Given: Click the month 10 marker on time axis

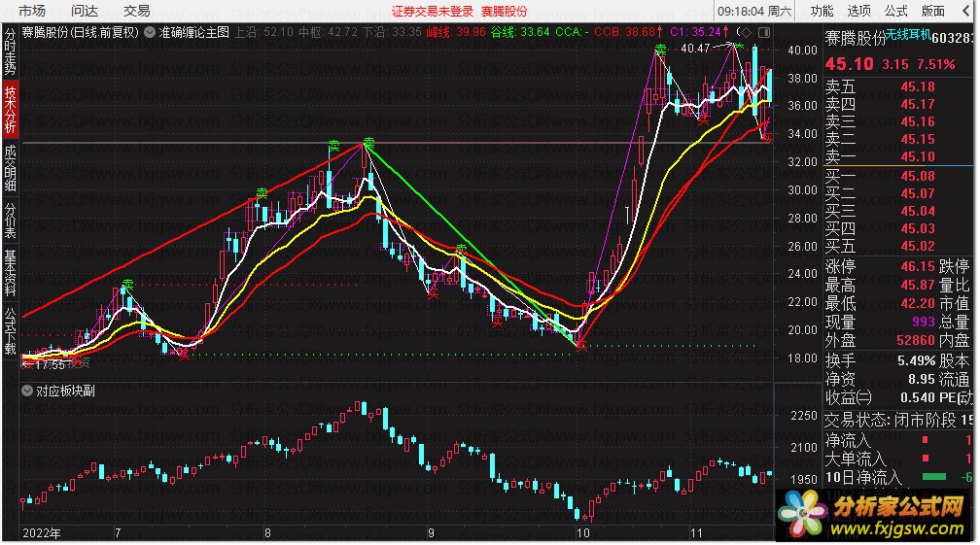Looking at the screenshot, I should click(582, 533).
